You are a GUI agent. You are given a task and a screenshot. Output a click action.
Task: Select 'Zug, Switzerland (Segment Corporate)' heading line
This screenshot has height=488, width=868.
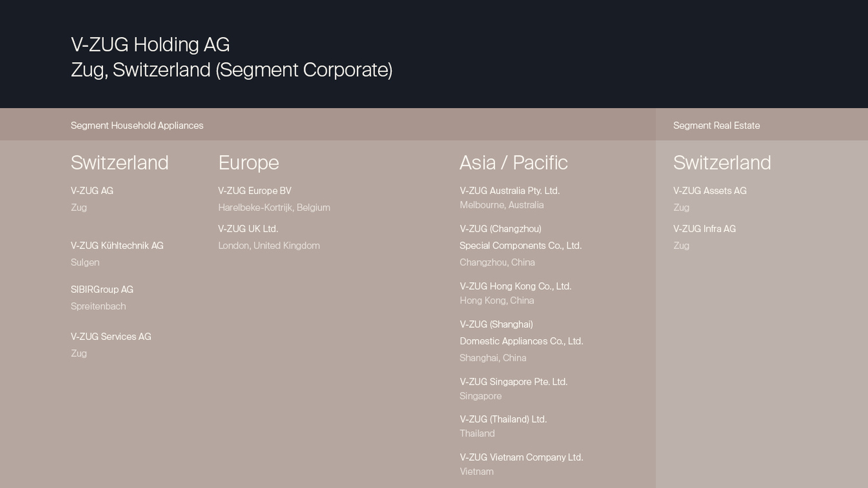(x=231, y=70)
